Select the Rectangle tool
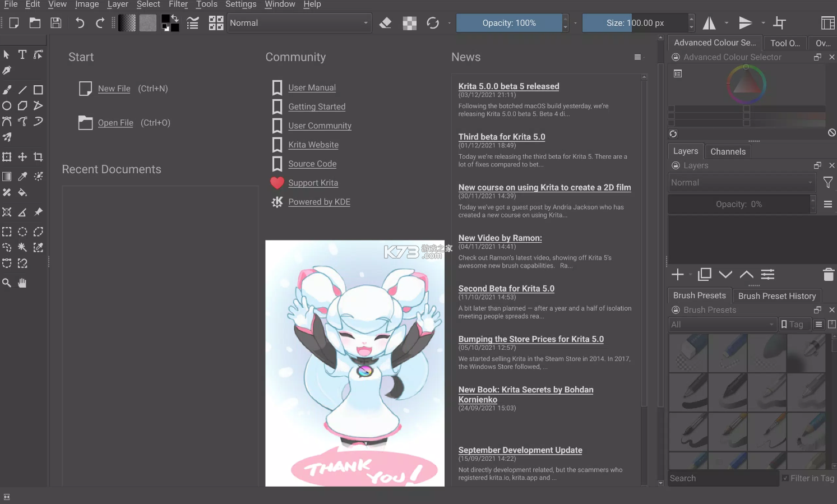The image size is (837, 504). (x=38, y=90)
